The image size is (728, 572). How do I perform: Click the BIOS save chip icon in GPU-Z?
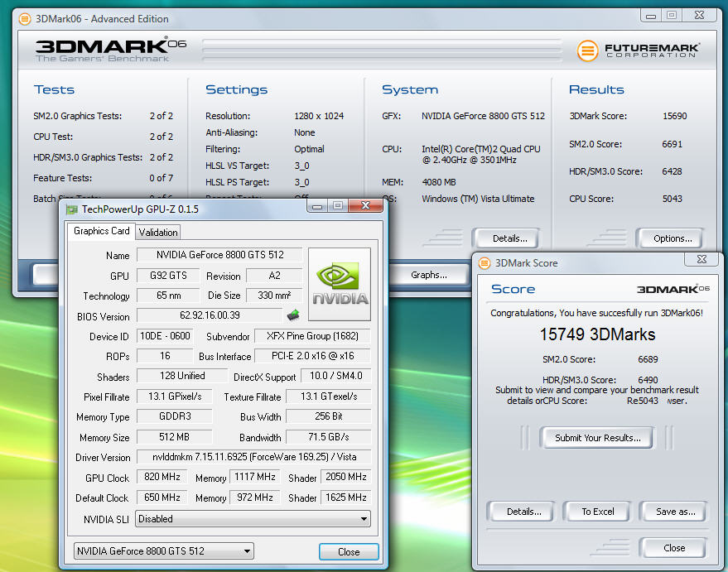[x=293, y=315]
